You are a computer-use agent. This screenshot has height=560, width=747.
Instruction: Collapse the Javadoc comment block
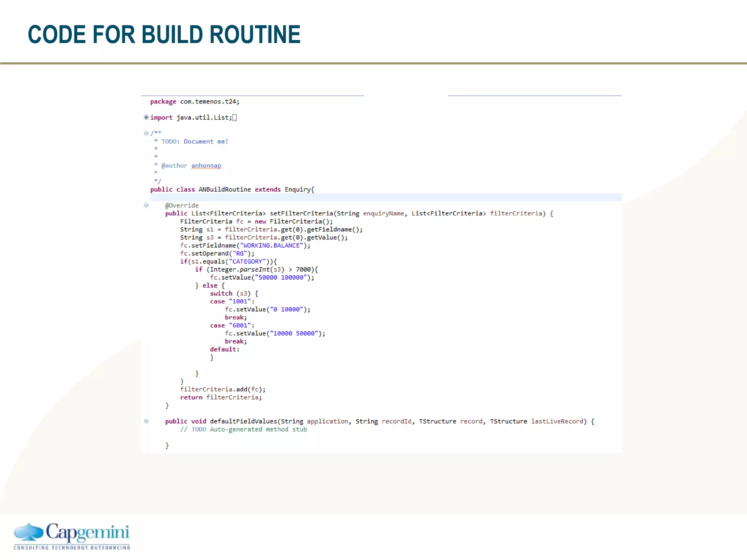pos(146,133)
